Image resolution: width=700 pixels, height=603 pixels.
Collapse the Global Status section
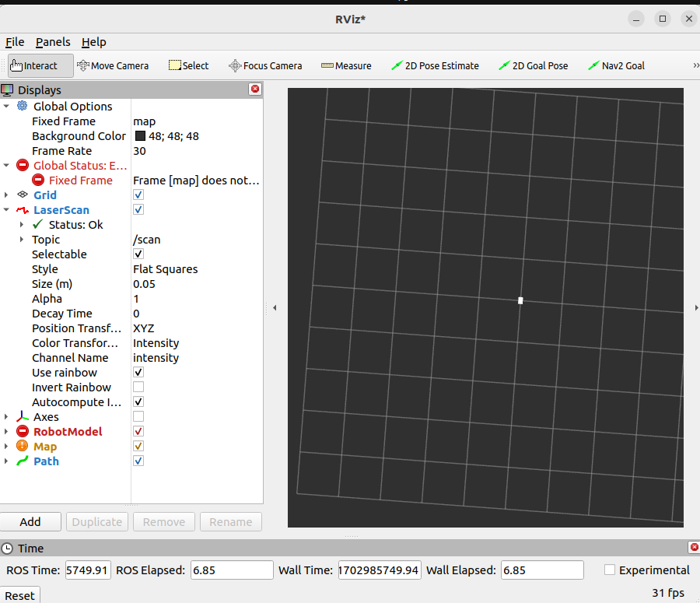pyautogui.click(x=6, y=165)
